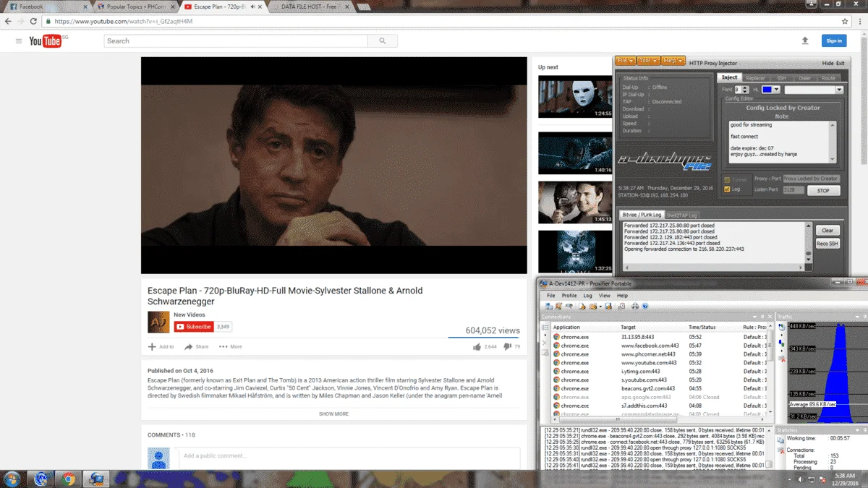Image resolution: width=868 pixels, height=488 pixels.
Task: Open the Connections panel header dropdown arrow
Action: pyautogui.click(x=753, y=317)
